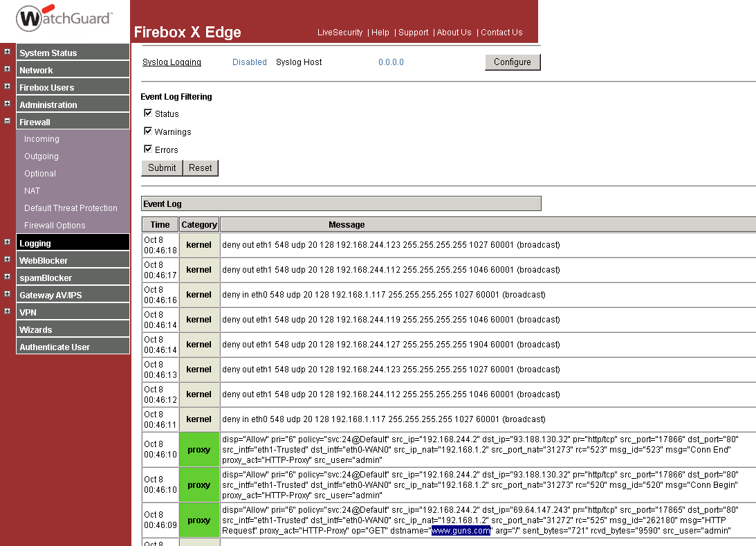The image size is (756, 546).
Task: Uncheck the Status filter checkbox
Action: click(148, 113)
